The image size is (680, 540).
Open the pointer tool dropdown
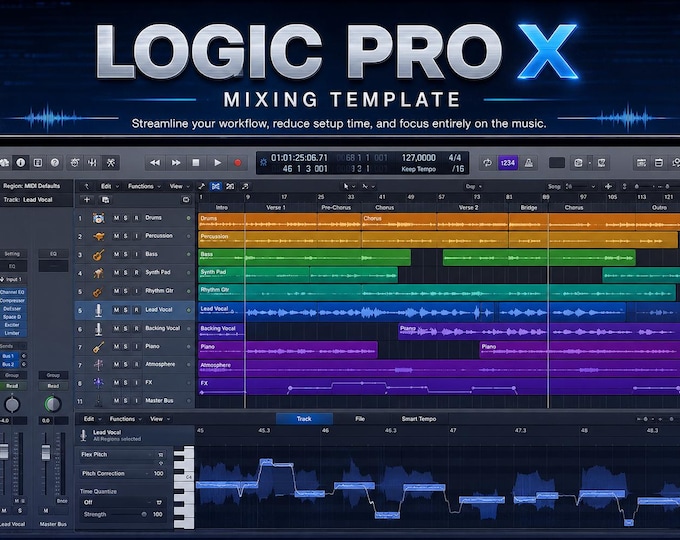click(x=349, y=187)
